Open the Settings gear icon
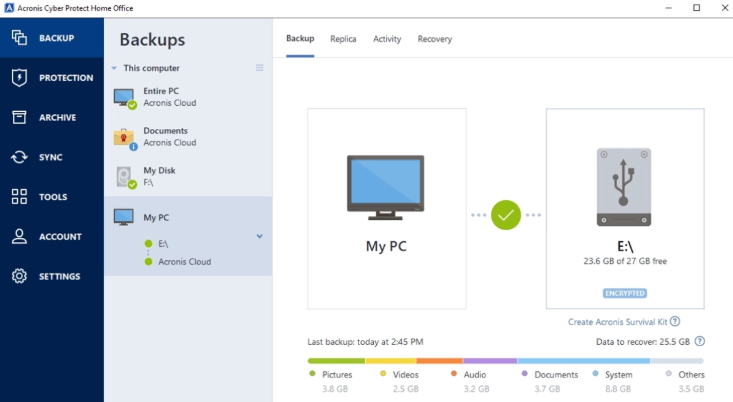The height and width of the screenshot is (402, 733). pos(19,276)
